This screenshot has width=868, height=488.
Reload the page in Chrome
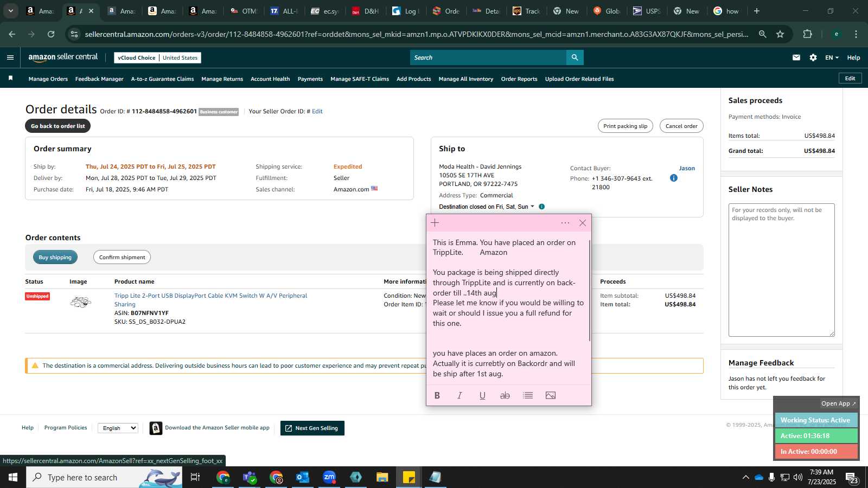[x=51, y=34]
